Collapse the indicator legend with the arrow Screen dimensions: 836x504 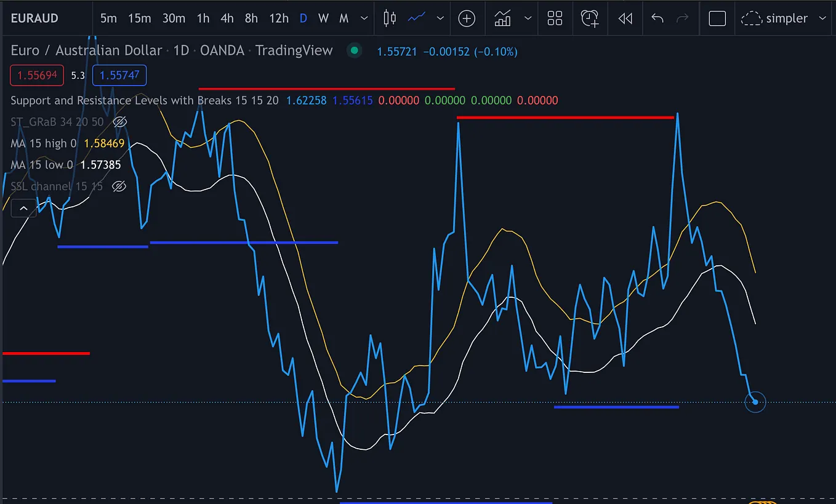tap(23, 209)
